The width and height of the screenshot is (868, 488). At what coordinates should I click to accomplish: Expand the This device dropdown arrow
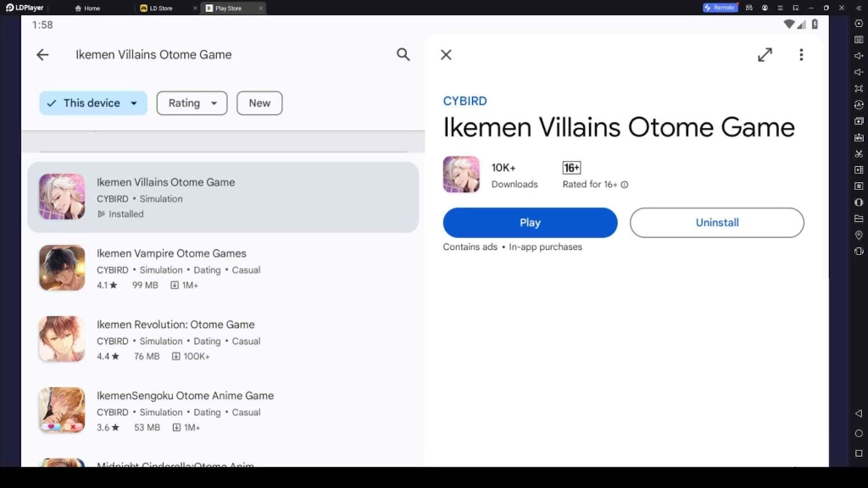134,103
